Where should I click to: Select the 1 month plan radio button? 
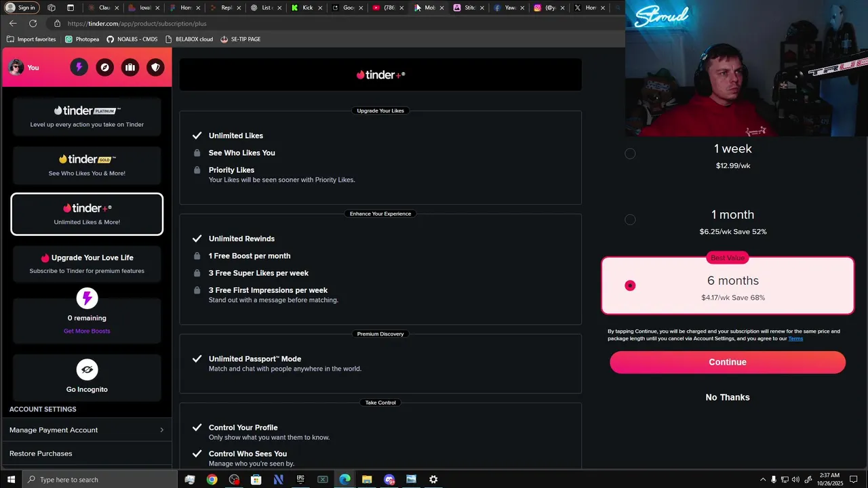coord(630,220)
